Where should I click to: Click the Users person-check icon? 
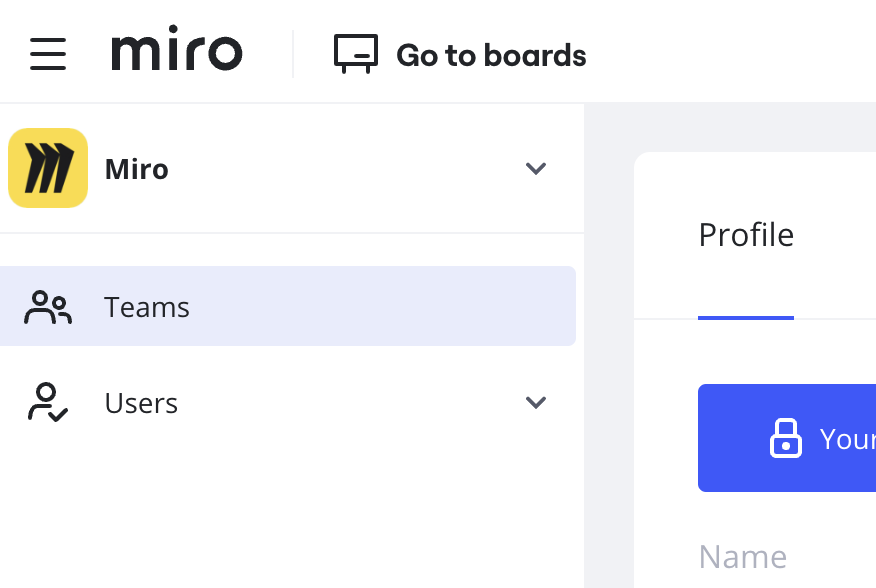click(x=48, y=403)
